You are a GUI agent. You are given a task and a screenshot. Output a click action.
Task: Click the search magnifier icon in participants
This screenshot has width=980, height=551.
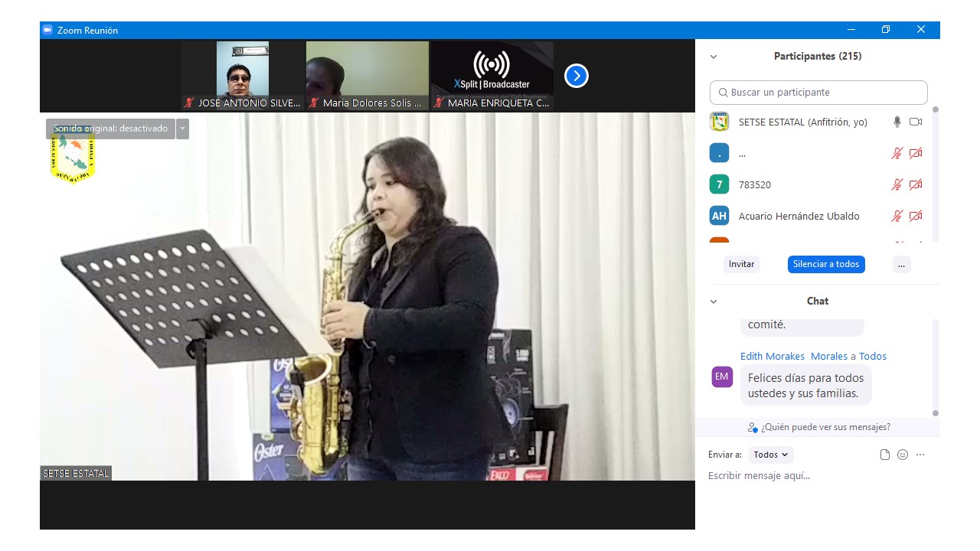[x=723, y=93]
